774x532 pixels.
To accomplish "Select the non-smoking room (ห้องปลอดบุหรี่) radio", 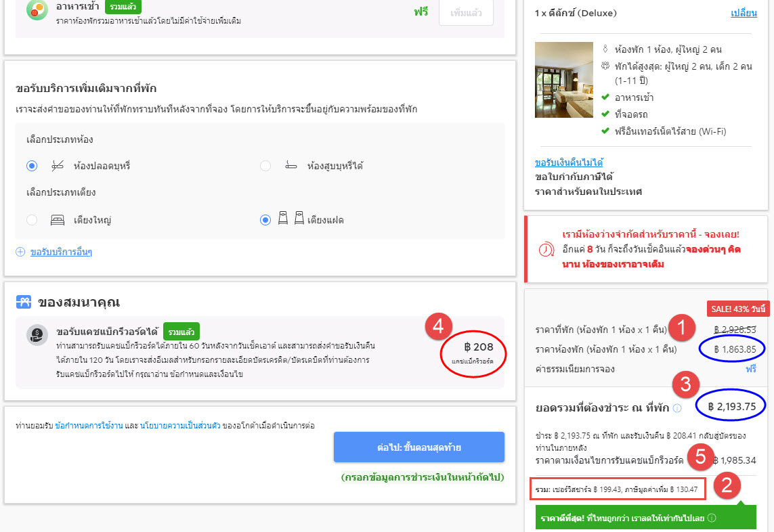I will (32, 166).
